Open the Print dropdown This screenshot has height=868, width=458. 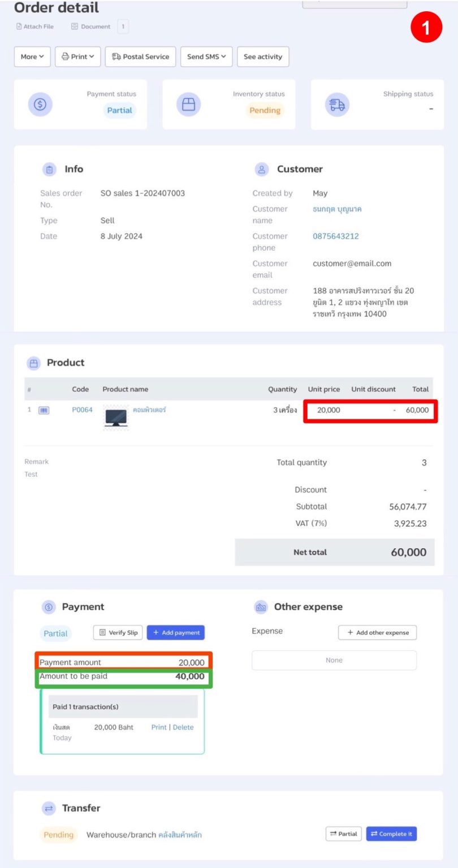click(x=77, y=57)
